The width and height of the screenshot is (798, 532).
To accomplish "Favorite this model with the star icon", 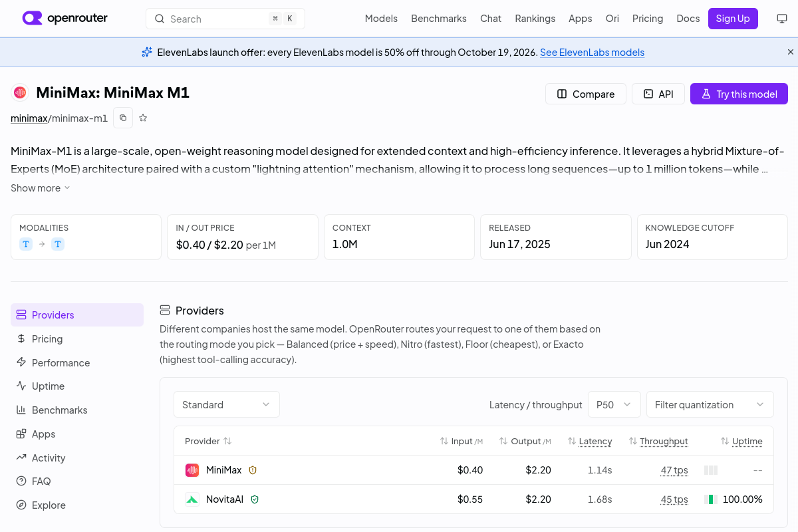I will tap(143, 118).
